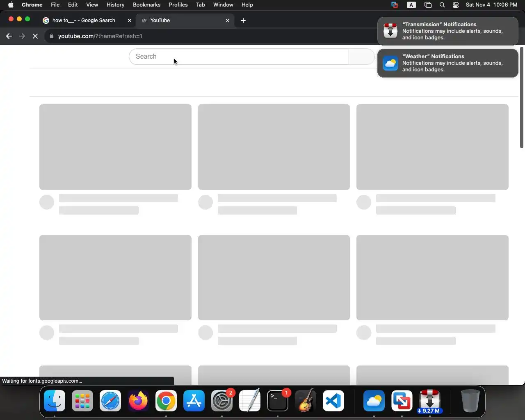Open the Trash in the Dock
Screen dimensions: 525x420
470,401
